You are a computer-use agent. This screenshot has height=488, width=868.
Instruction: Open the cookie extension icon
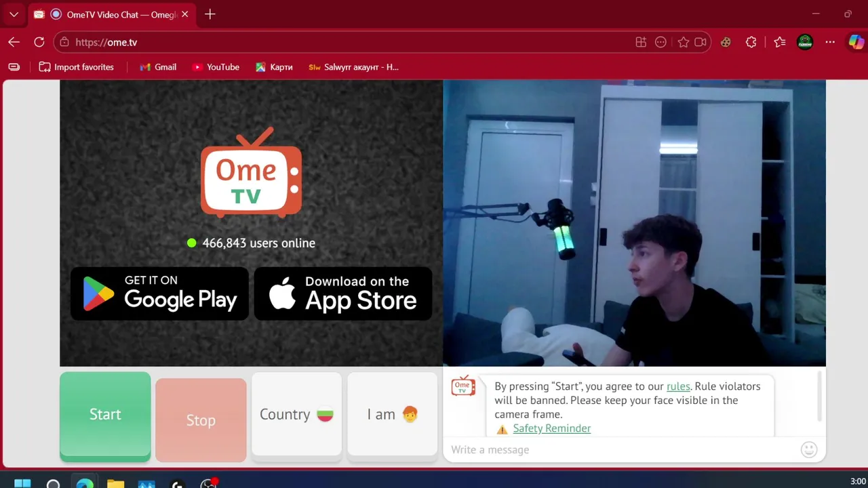[x=726, y=42]
